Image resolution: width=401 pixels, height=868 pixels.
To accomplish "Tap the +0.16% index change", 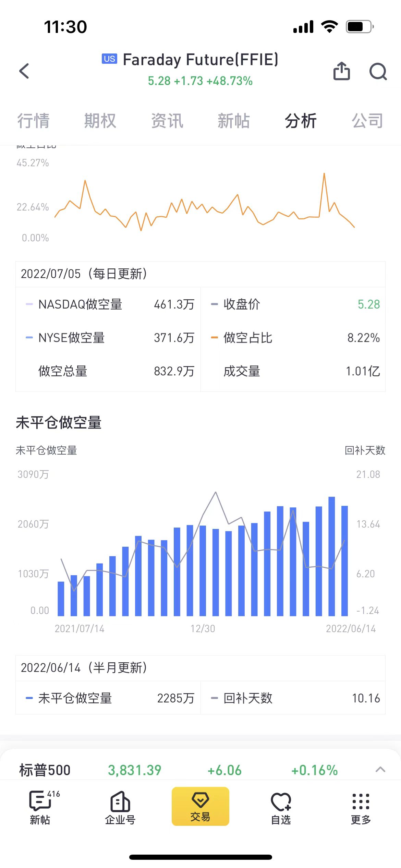I will (314, 770).
